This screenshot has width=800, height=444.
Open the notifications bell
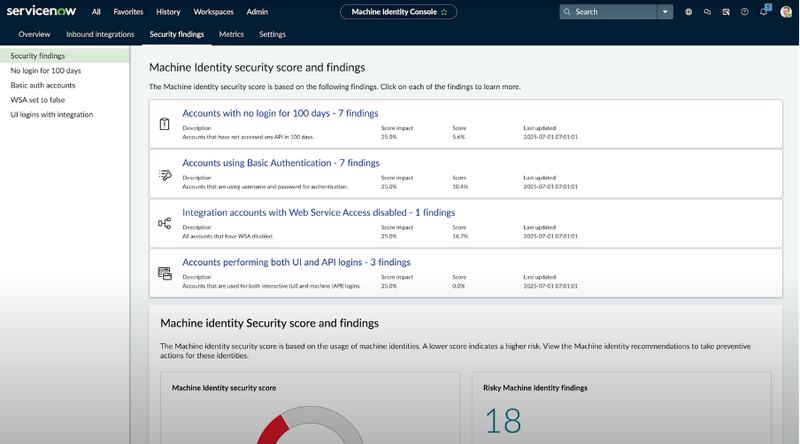764,11
